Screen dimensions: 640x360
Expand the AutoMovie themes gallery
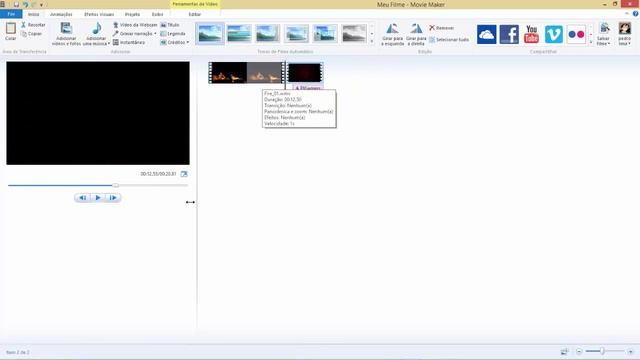click(371, 42)
